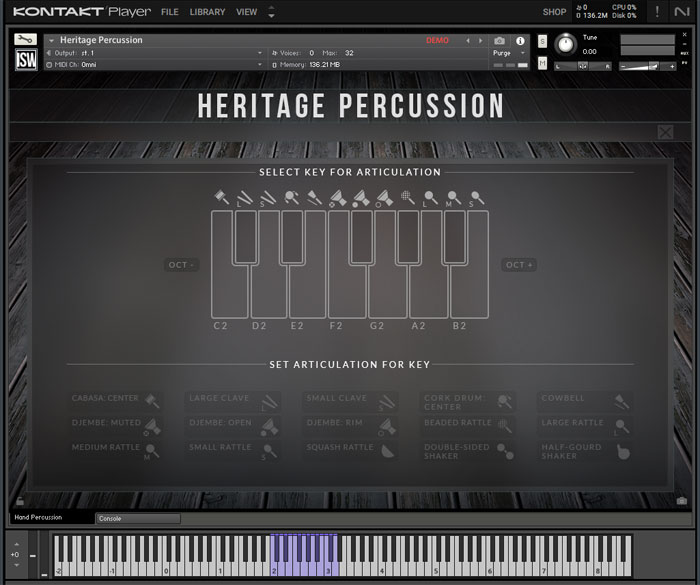Open the snapshot camera icon in the header
The image size is (700, 585).
500,41
